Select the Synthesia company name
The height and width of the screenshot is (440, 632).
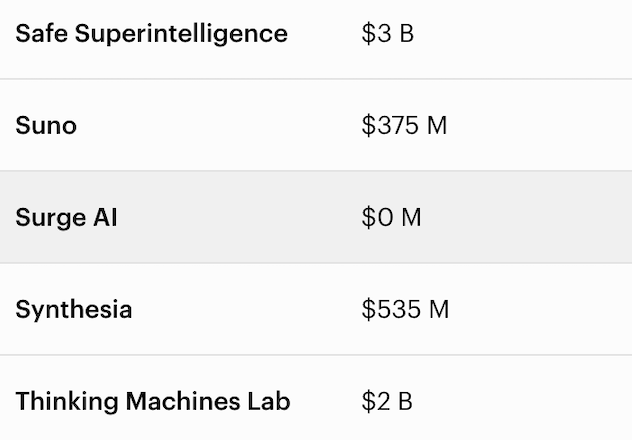tap(74, 310)
